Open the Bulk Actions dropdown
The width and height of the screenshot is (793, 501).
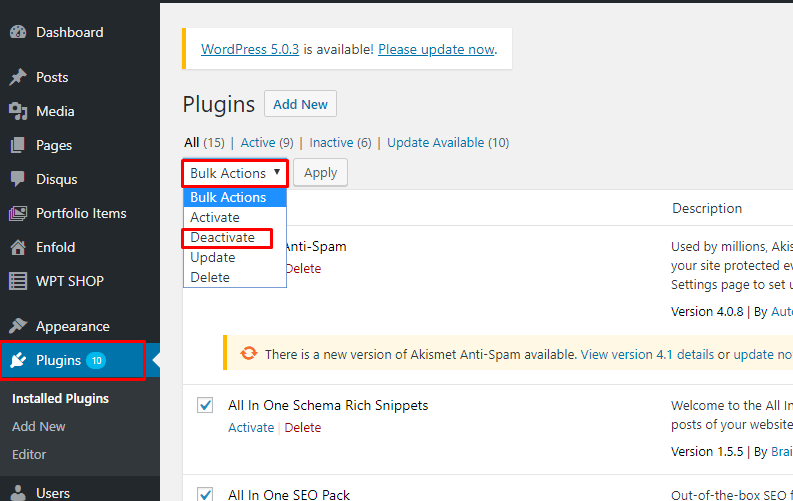coord(235,173)
